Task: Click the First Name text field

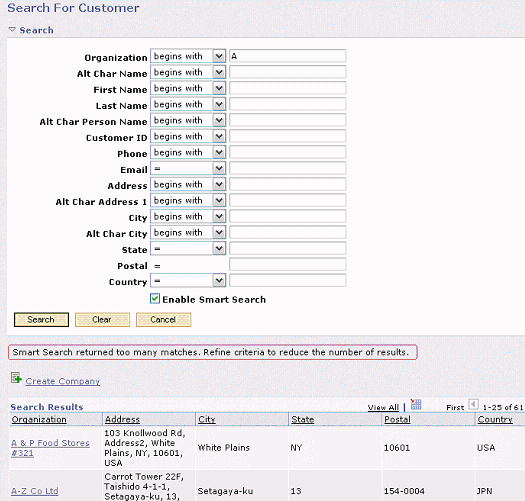Action: [288, 88]
